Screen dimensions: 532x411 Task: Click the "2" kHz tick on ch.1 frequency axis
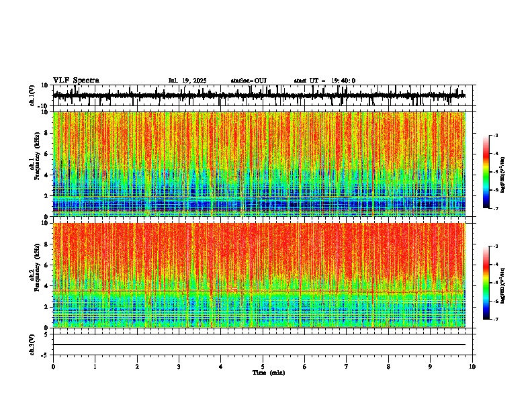47,196
